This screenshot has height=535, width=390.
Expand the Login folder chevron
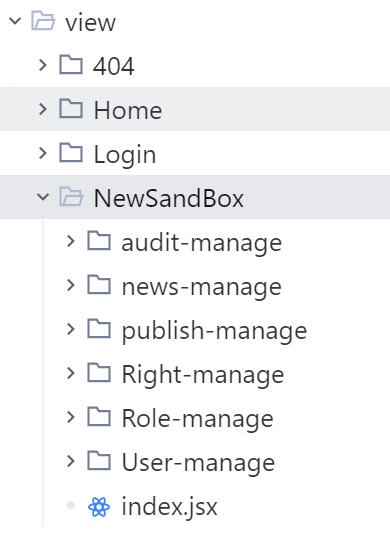43,153
